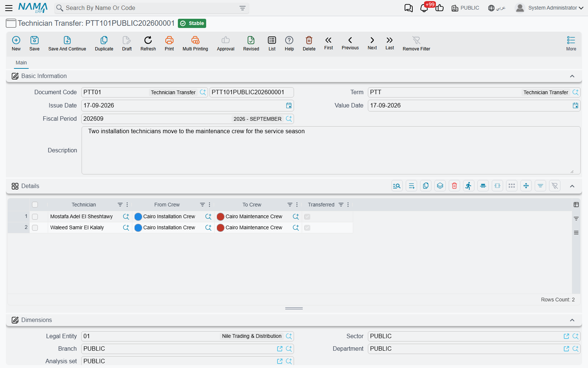
Task: Toggle Transferred checkbox for Waleed's row
Action: (307, 228)
